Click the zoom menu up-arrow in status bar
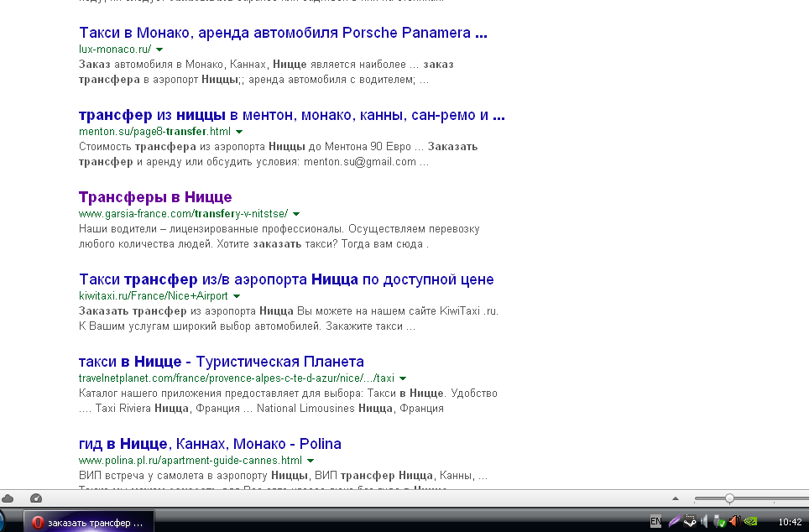The image size is (809, 532). coord(676,498)
